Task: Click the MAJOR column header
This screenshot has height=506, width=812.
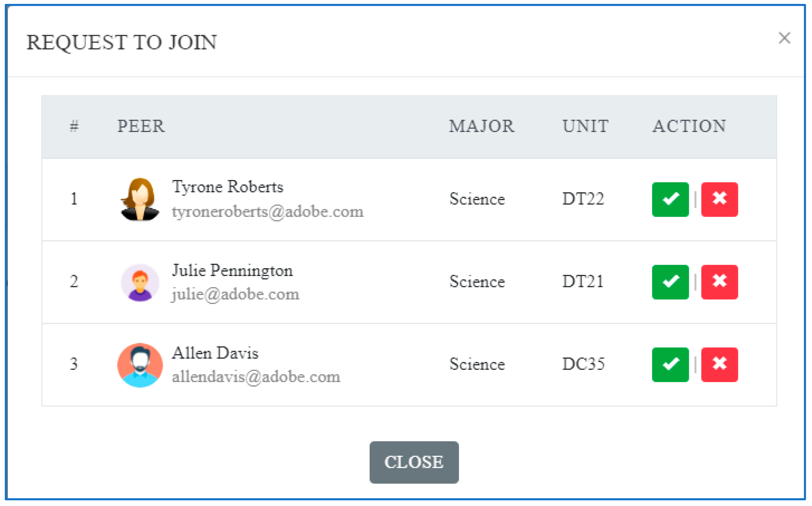Action: pos(481,126)
